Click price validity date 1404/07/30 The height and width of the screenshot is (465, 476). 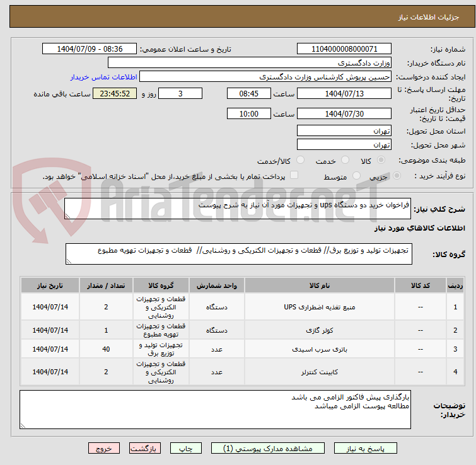344,114
